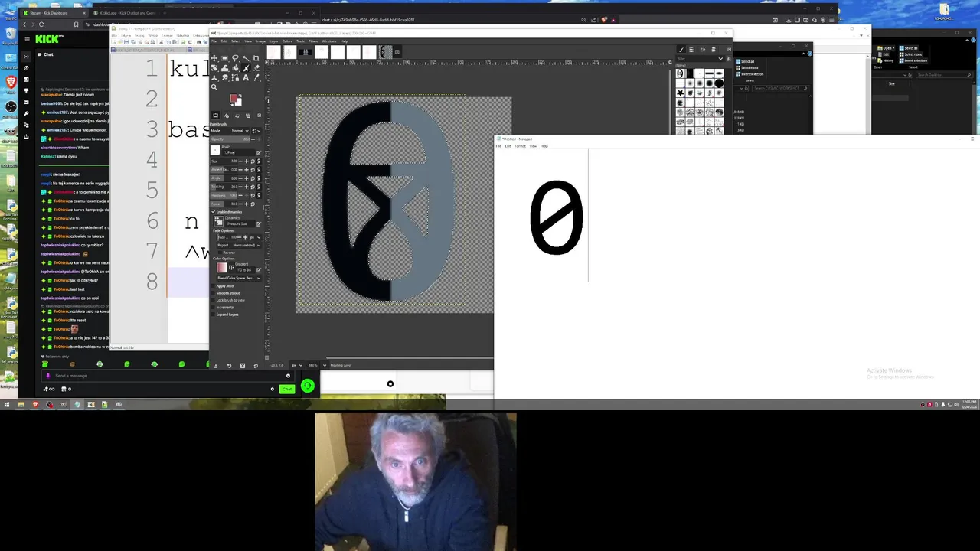
Task: Click link-to-brush icon on Angle row
Action: coord(259,178)
